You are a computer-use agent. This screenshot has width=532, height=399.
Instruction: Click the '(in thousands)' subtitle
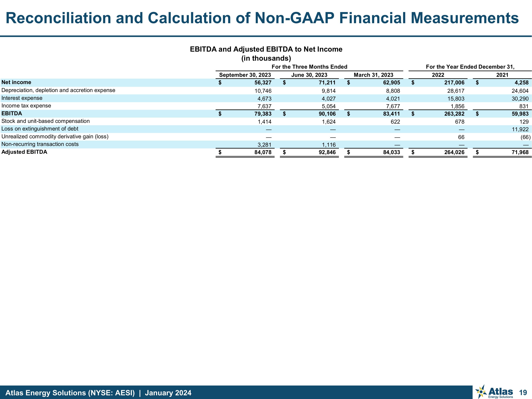(266, 59)
